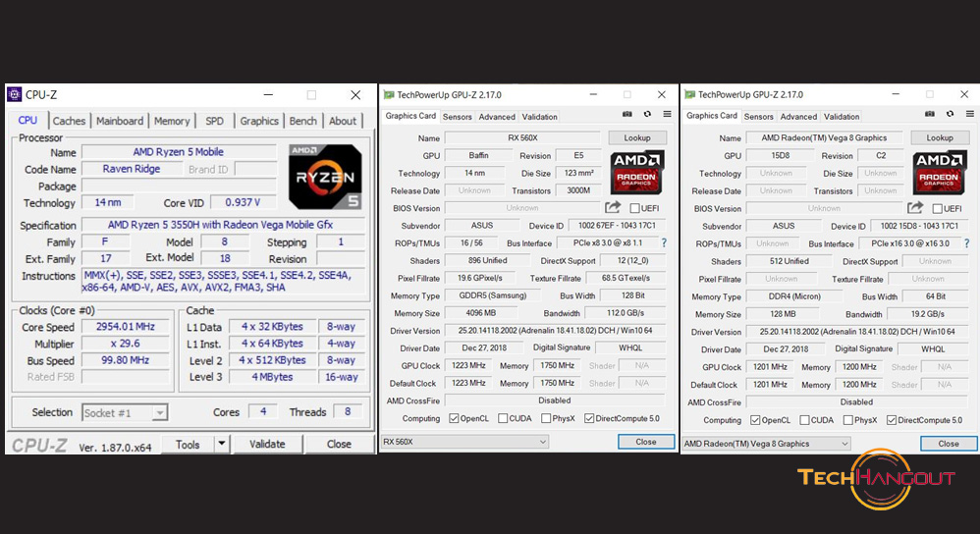Switch to the Bench tab in CPU-Z
Viewport: 980px width, 534px height.
pyautogui.click(x=303, y=121)
